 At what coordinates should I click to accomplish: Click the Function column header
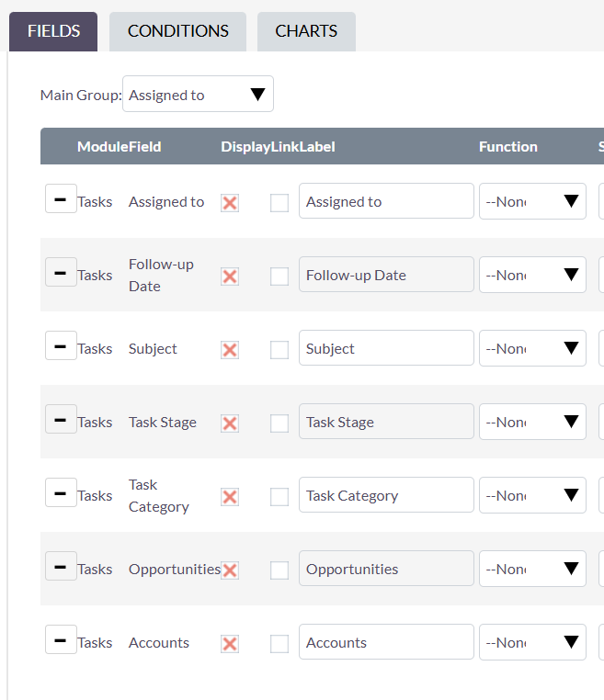[x=508, y=146]
